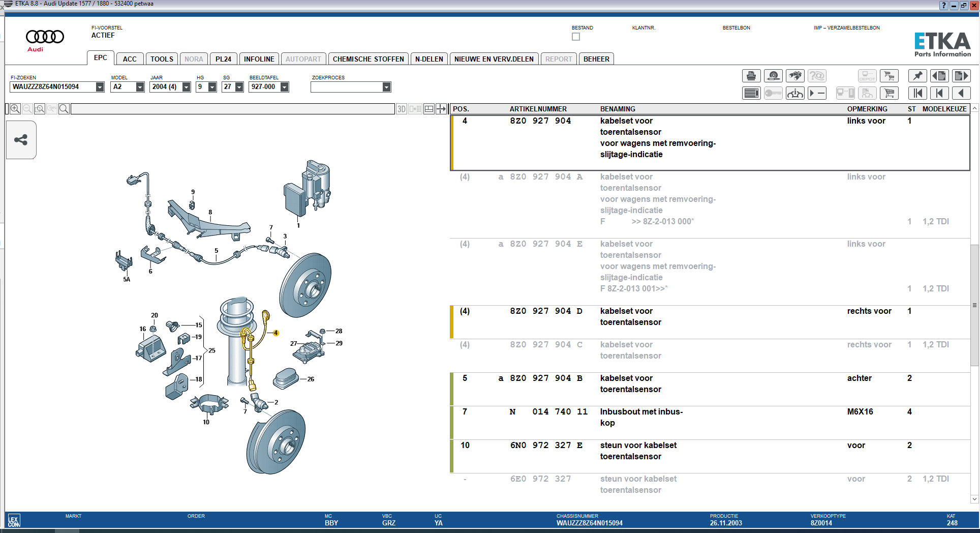This screenshot has width=980, height=533.
Task: Open the JAAR 2004 dropdown
Action: [187, 87]
